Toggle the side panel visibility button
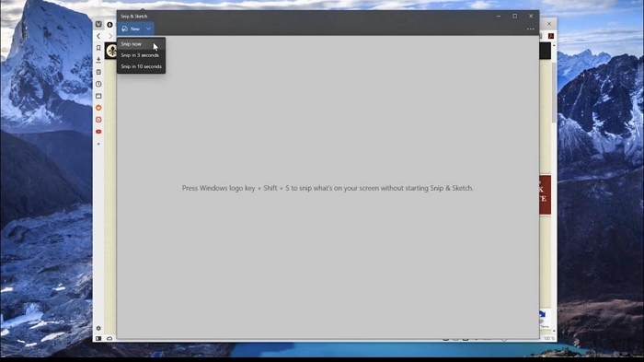This screenshot has height=362, width=644. point(98,338)
